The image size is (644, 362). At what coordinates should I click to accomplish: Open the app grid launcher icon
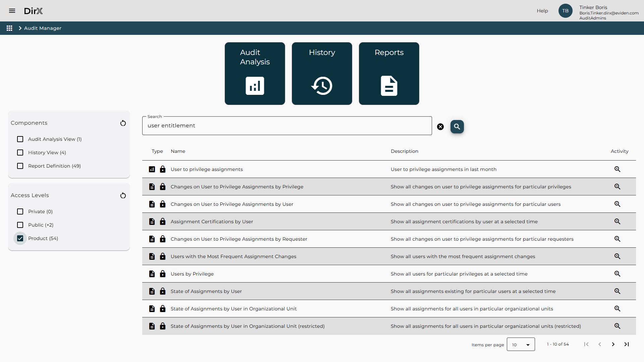(x=9, y=28)
